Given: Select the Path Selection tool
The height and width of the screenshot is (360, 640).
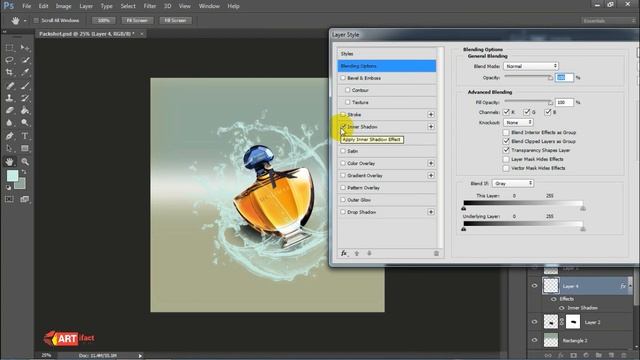Looking at the screenshot, I should (x=9, y=148).
